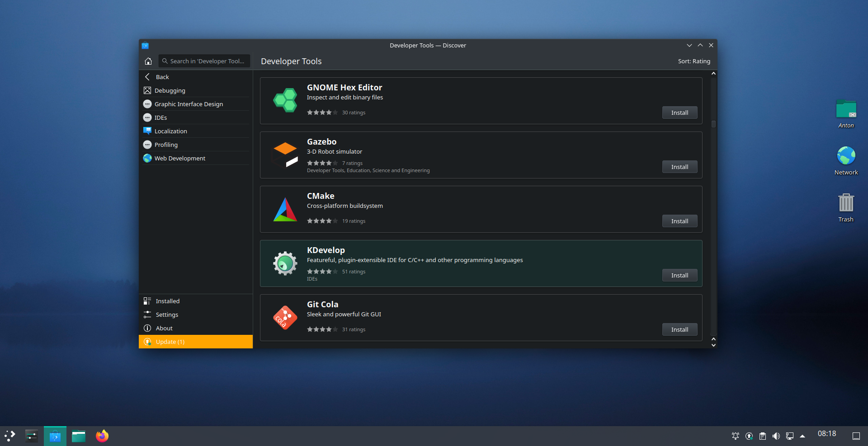Install Git Cola

pyautogui.click(x=679, y=329)
